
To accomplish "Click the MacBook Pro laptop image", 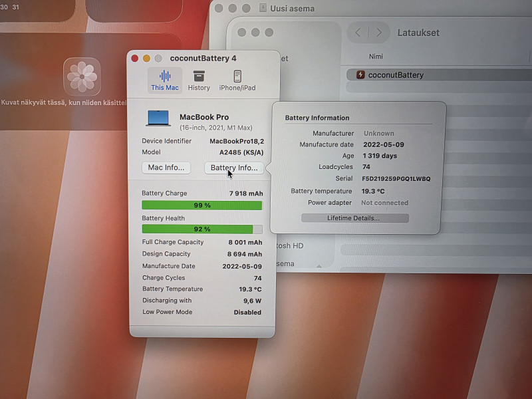I will tap(158, 118).
